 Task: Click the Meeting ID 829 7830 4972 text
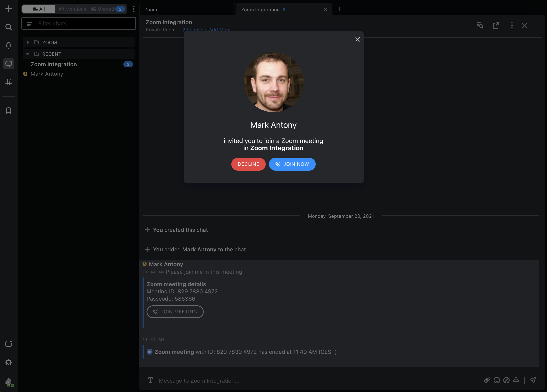(x=182, y=291)
